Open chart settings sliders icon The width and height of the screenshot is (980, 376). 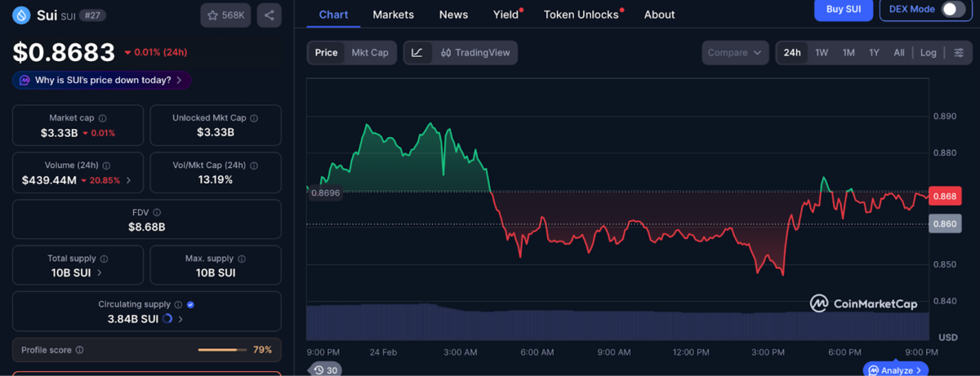point(959,52)
